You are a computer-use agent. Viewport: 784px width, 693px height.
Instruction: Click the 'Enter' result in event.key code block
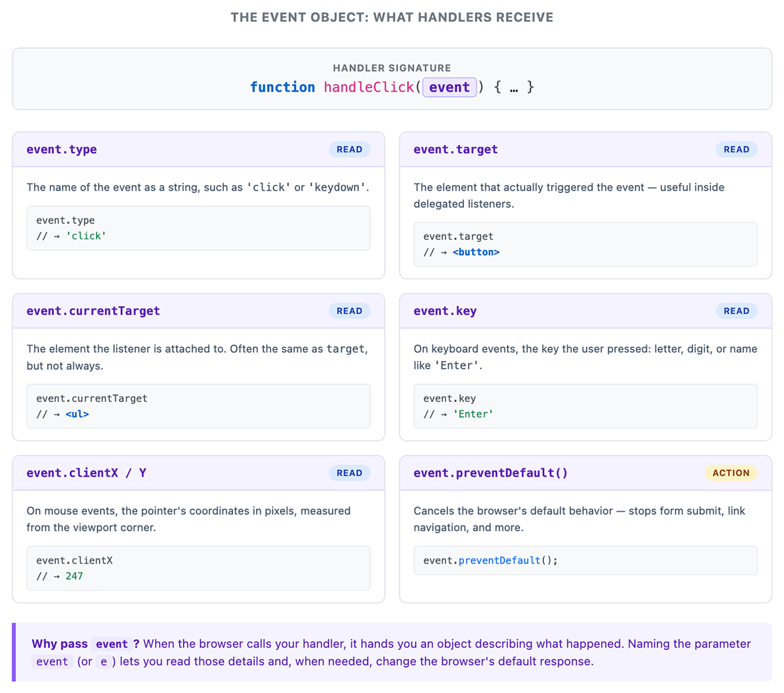(473, 414)
